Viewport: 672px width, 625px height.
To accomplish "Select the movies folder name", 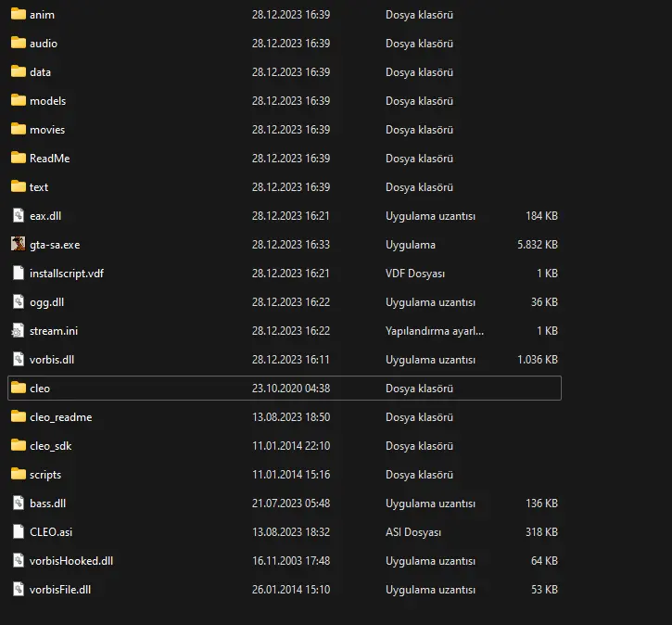I will pos(47,130).
